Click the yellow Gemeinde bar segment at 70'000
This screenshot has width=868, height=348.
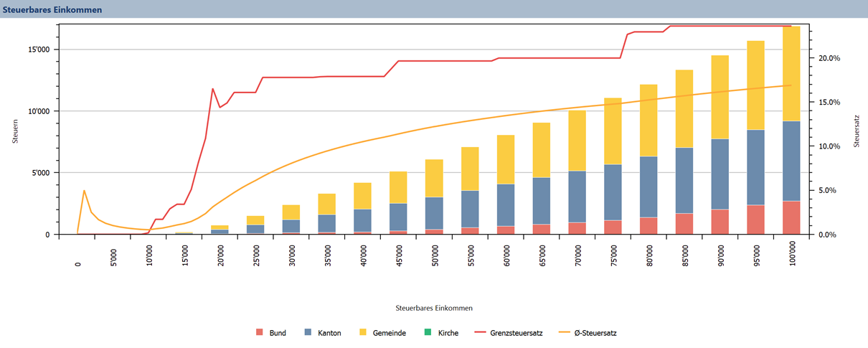pos(576,141)
